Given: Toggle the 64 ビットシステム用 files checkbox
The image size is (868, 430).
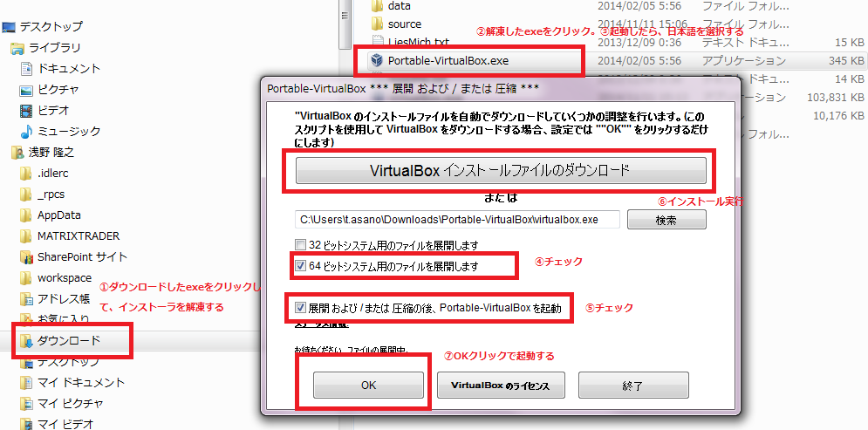Looking at the screenshot, I should pyautogui.click(x=300, y=266).
